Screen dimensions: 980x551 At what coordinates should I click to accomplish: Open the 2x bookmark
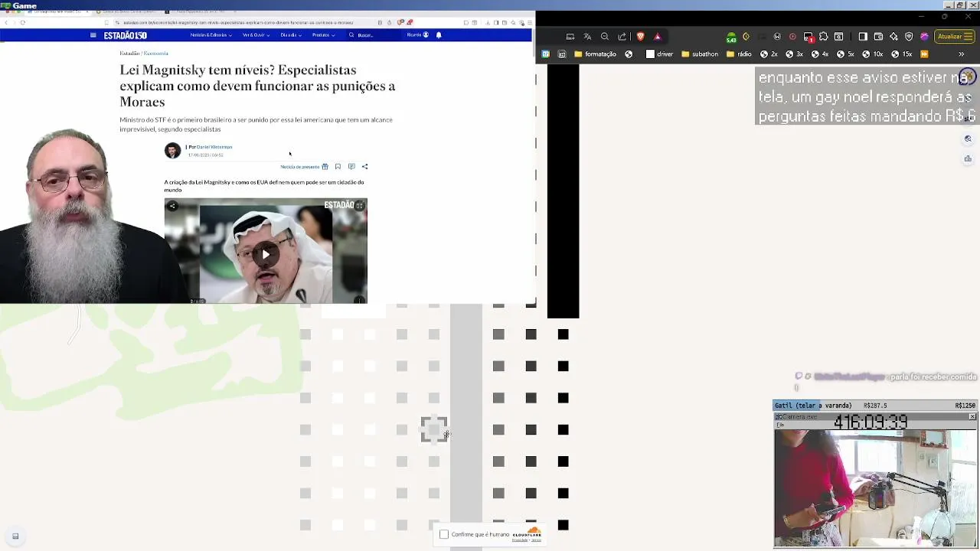pos(769,54)
